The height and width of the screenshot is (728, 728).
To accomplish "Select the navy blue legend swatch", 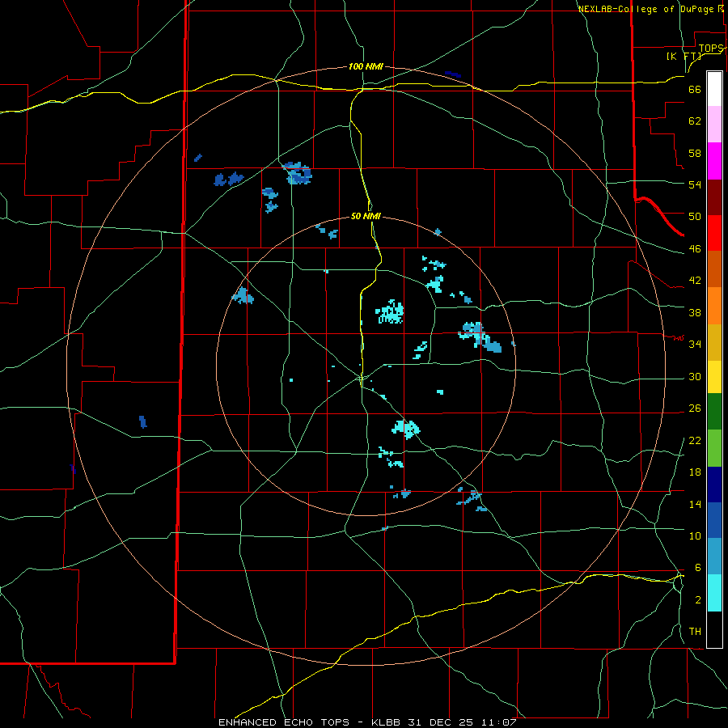I will click(x=714, y=485).
